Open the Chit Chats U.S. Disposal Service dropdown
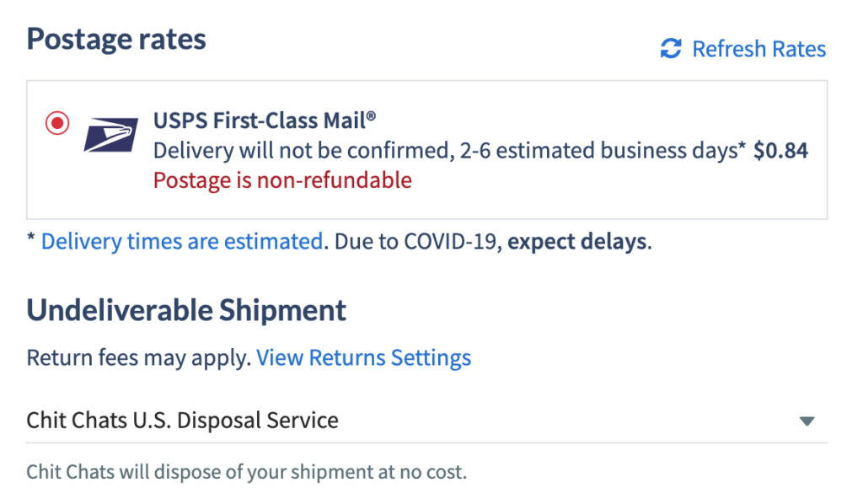Viewport: 863px width, 504px height. point(426,421)
